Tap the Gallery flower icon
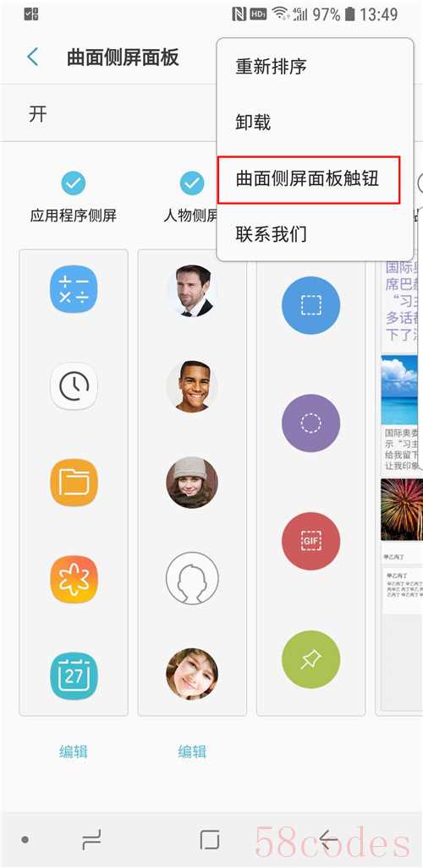 pos(74,579)
